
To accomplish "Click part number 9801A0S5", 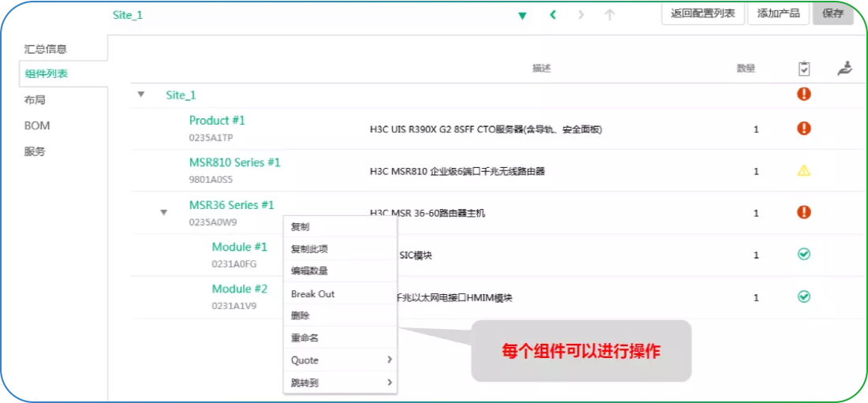I will [x=211, y=179].
